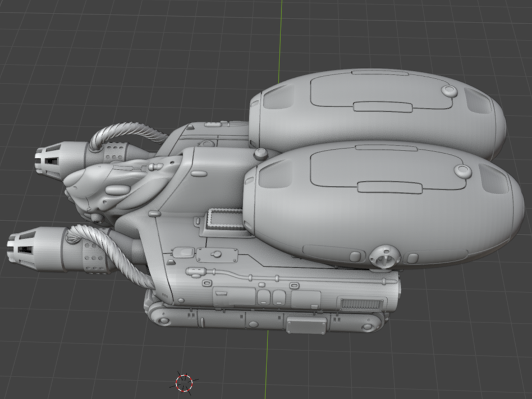
Task: Click the green Y axis line above the model
Action: (x=280, y=34)
